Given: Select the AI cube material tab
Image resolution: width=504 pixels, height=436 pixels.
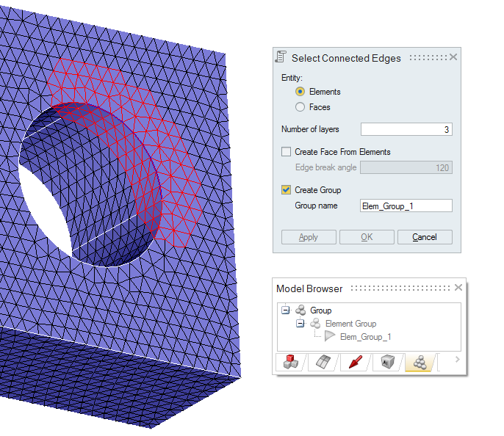Looking at the screenshot, I should pyautogui.click(x=388, y=363).
